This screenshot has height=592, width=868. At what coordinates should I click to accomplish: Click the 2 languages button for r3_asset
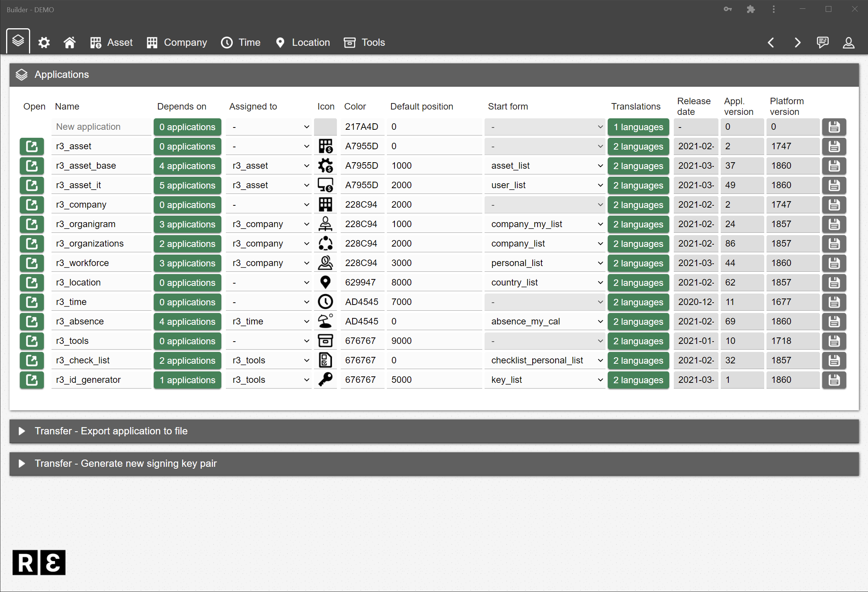click(638, 146)
